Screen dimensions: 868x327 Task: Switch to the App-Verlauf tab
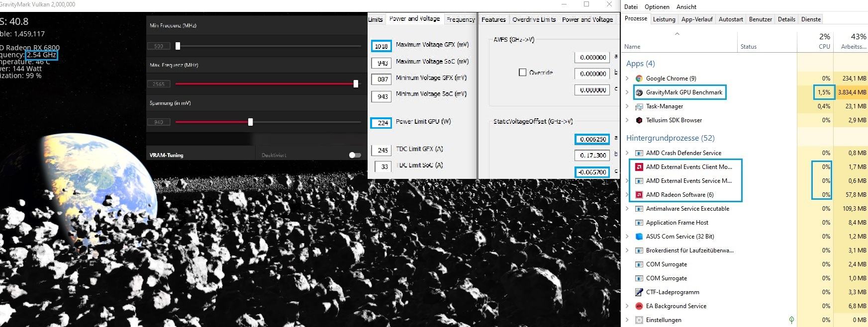(697, 19)
